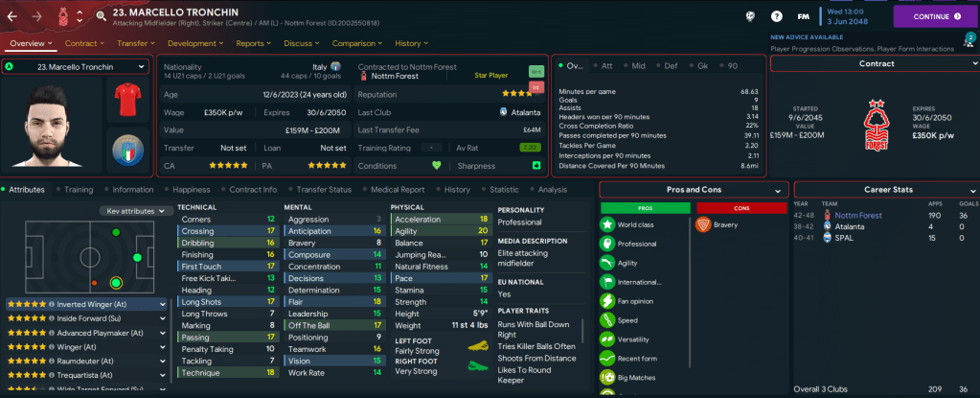Click the Nottm Forest club badge in header
The image size is (980, 398).
click(x=63, y=16)
